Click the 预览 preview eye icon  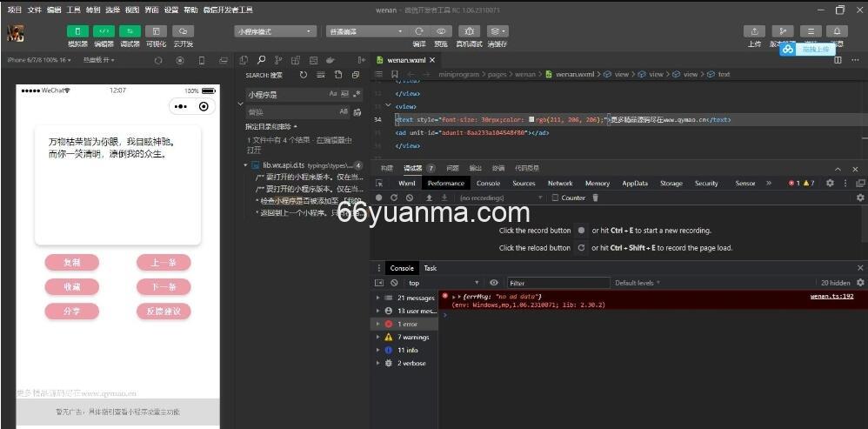pyautogui.click(x=441, y=31)
